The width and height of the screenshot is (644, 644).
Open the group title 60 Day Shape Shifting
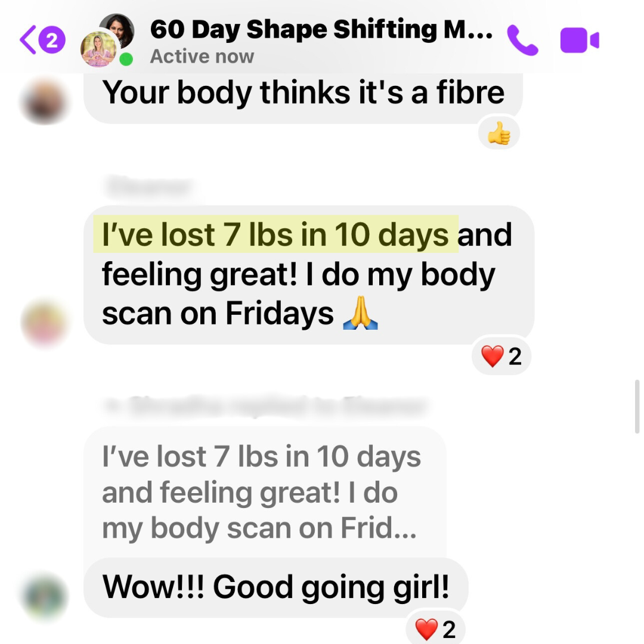coord(321,30)
